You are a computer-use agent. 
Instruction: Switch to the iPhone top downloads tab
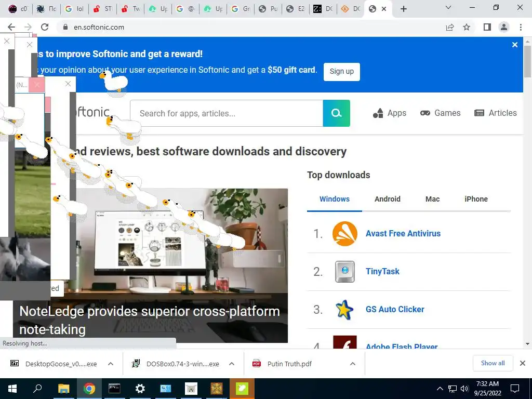476,199
